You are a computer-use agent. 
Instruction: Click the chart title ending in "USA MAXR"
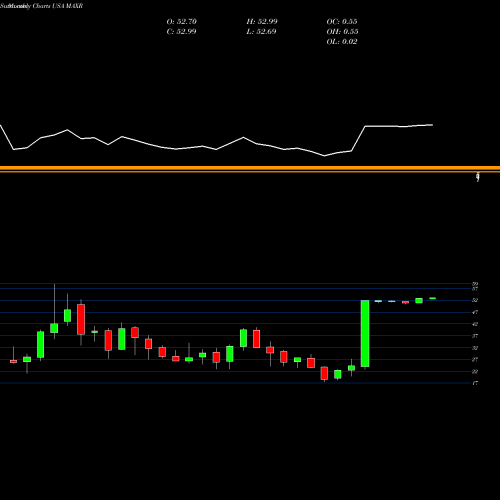[x=42, y=6]
